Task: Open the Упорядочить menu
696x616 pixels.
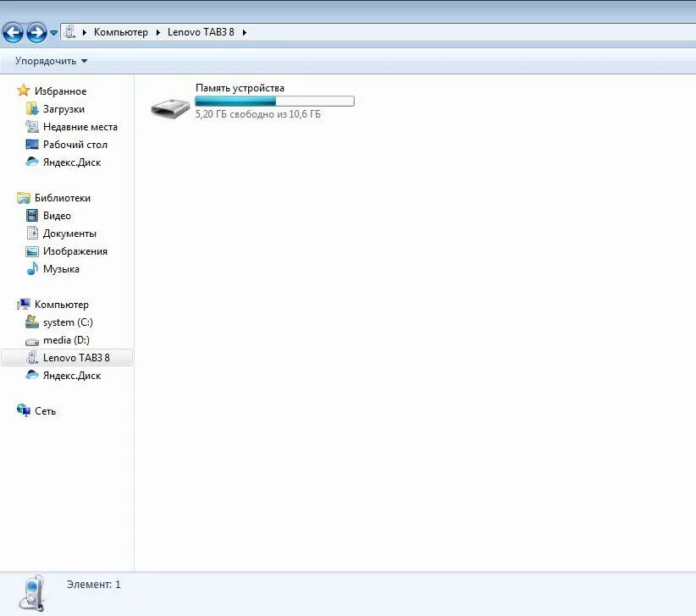Action: (x=51, y=61)
